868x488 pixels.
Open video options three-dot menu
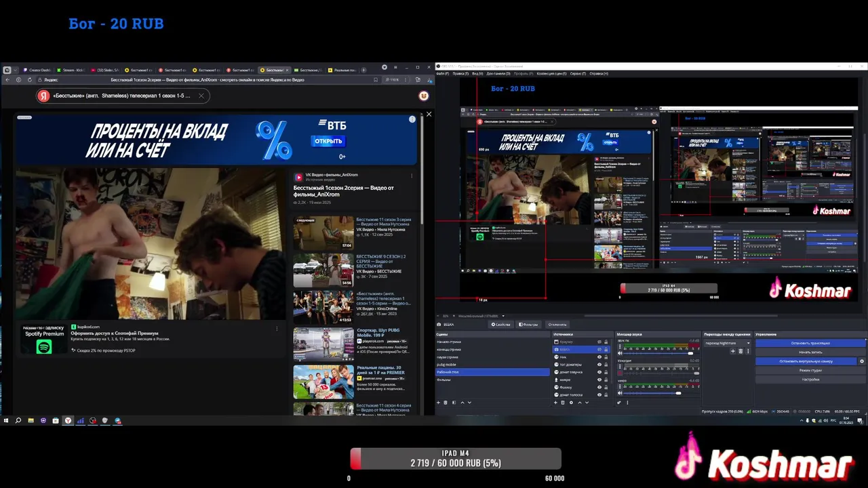pyautogui.click(x=412, y=176)
